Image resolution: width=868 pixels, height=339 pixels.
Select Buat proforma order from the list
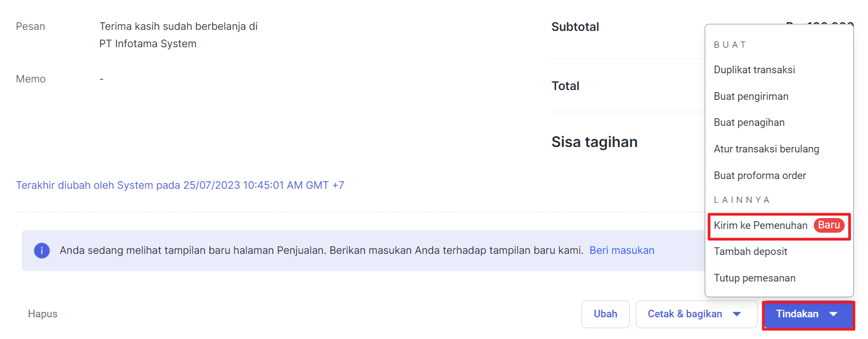coord(759,175)
